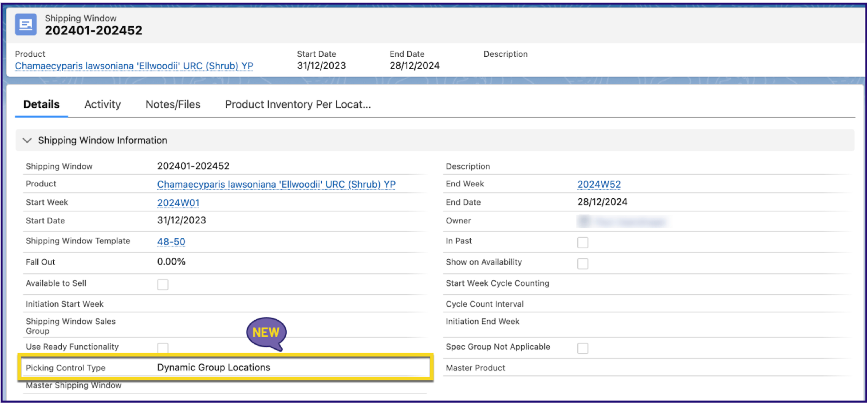Open the Notes/Files tab
The image size is (868, 406).
pyautogui.click(x=173, y=104)
